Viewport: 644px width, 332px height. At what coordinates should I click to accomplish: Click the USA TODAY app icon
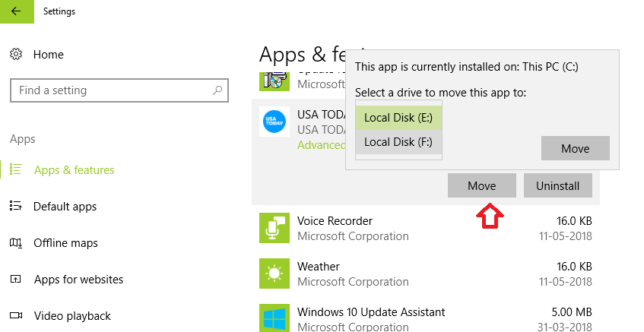[274, 122]
